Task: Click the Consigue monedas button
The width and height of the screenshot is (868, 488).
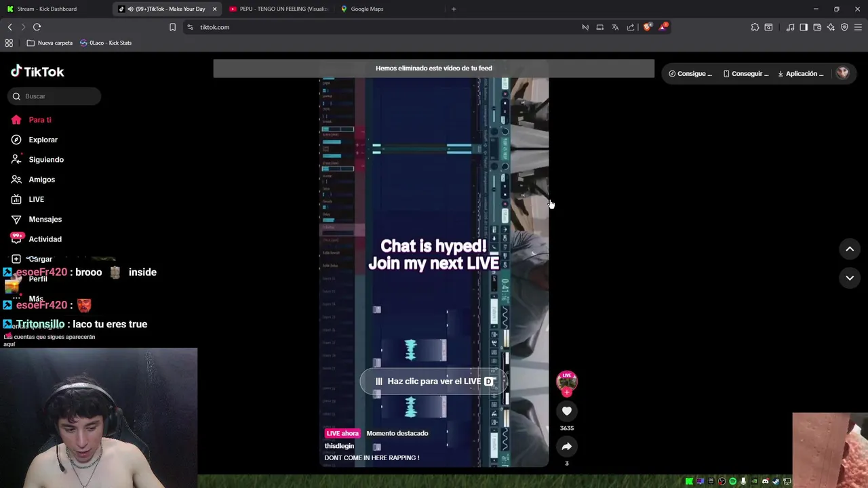Action: (x=690, y=73)
